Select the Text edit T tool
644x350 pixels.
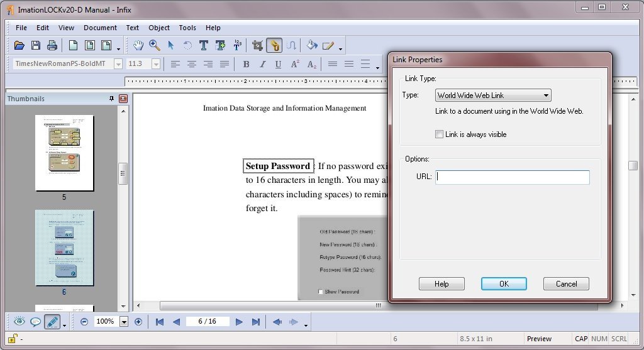pos(203,45)
